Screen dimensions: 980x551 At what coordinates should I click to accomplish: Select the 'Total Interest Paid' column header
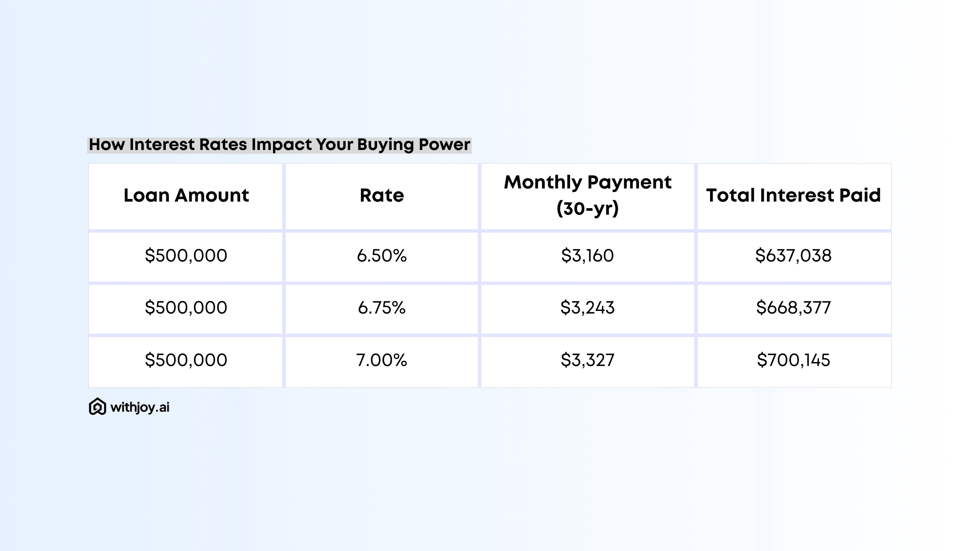coord(793,195)
